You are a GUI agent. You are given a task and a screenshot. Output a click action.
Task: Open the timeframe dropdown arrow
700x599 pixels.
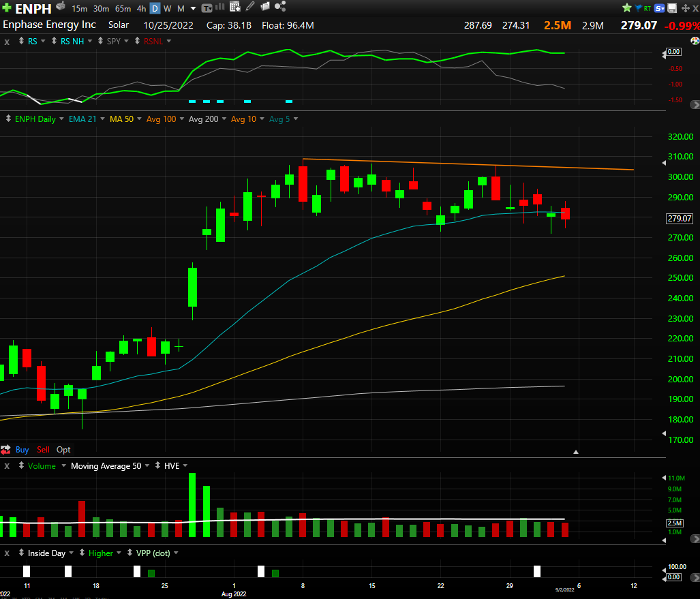point(193,8)
